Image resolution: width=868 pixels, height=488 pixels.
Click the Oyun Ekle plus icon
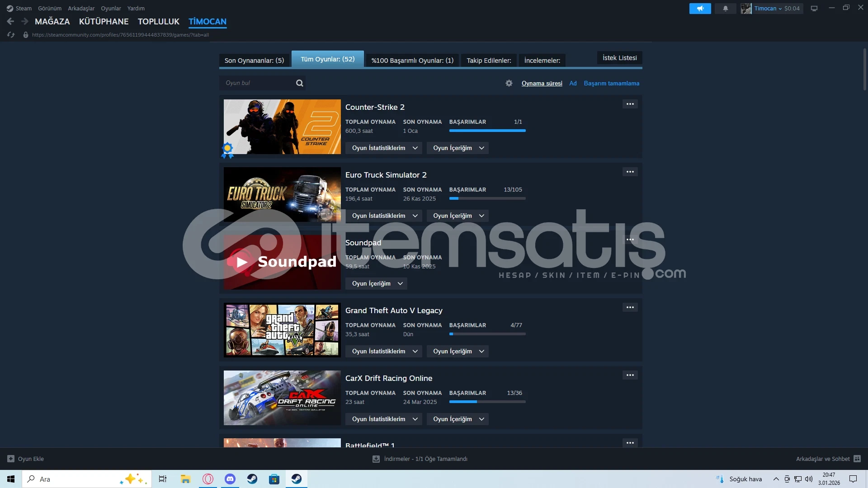11,459
